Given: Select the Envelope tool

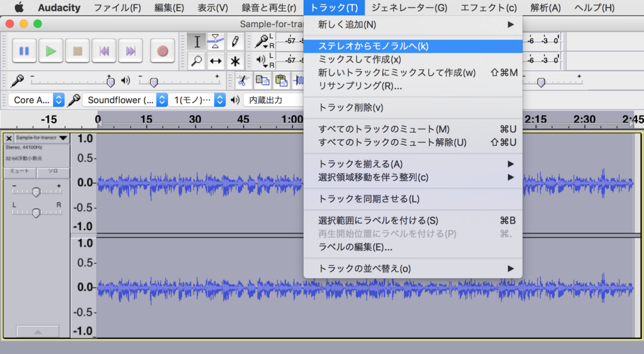Looking at the screenshot, I should pyautogui.click(x=215, y=41).
